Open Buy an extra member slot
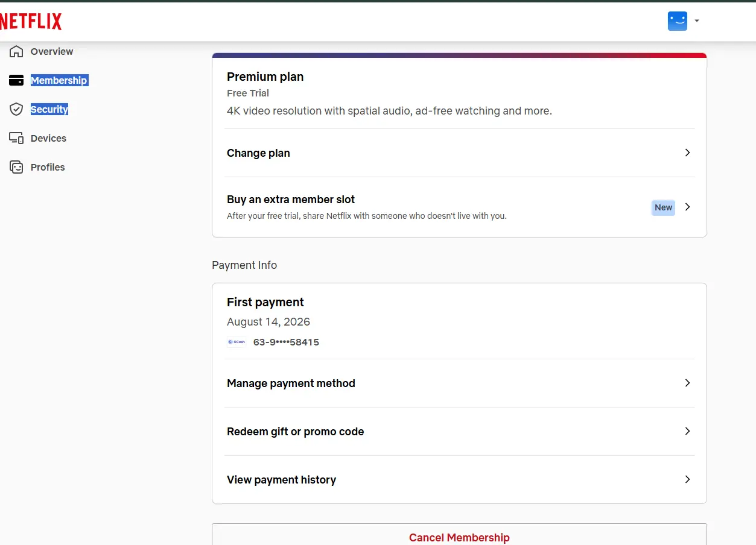The image size is (756, 545). (x=459, y=207)
